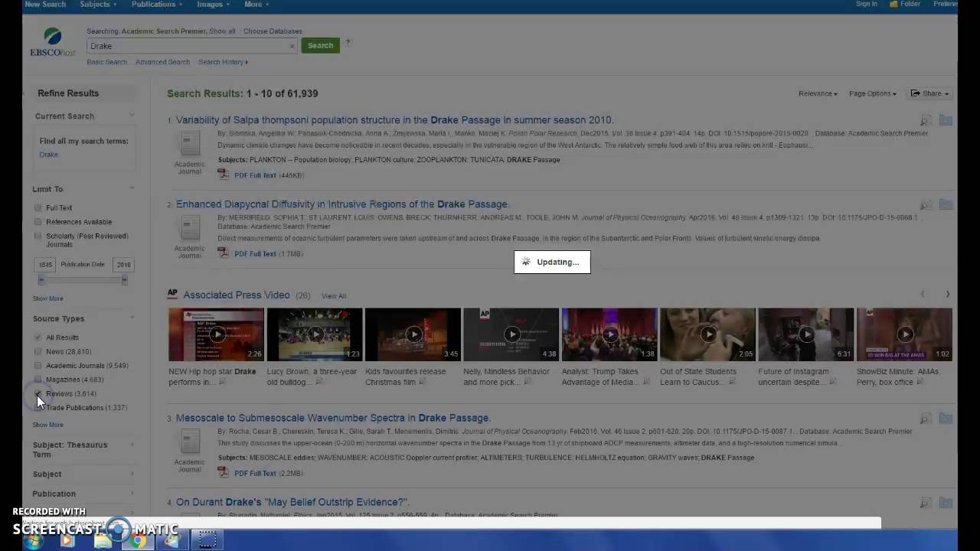Click the green Search button
980x551 pixels.
point(320,46)
